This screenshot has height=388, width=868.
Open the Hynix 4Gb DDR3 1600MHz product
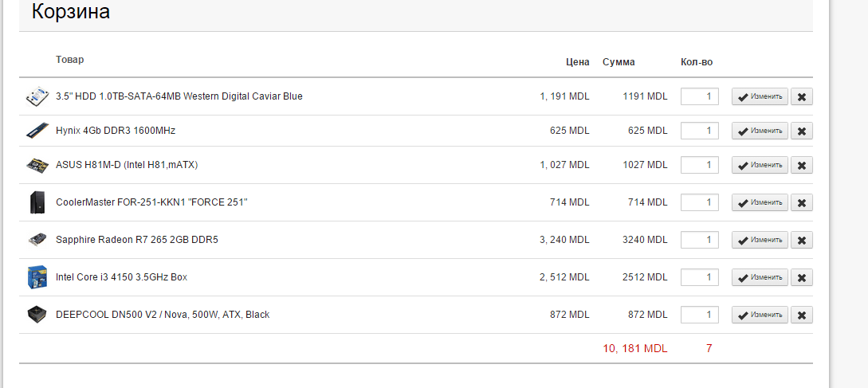coord(116,131)
